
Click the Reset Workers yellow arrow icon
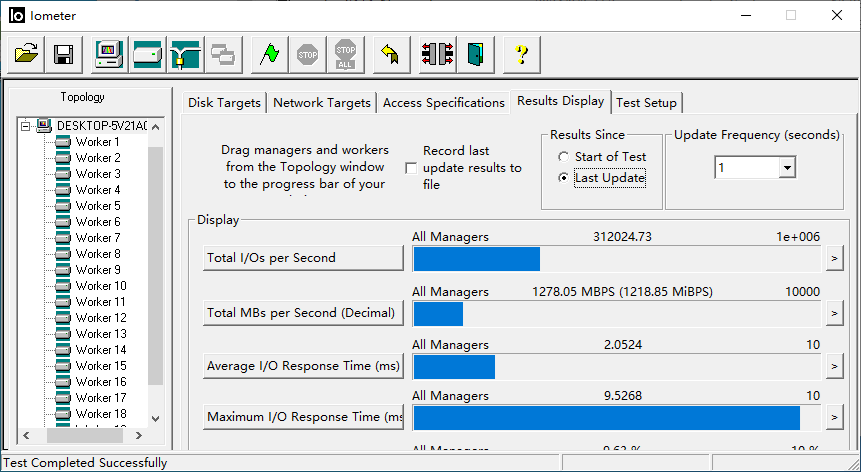[391, 54]
